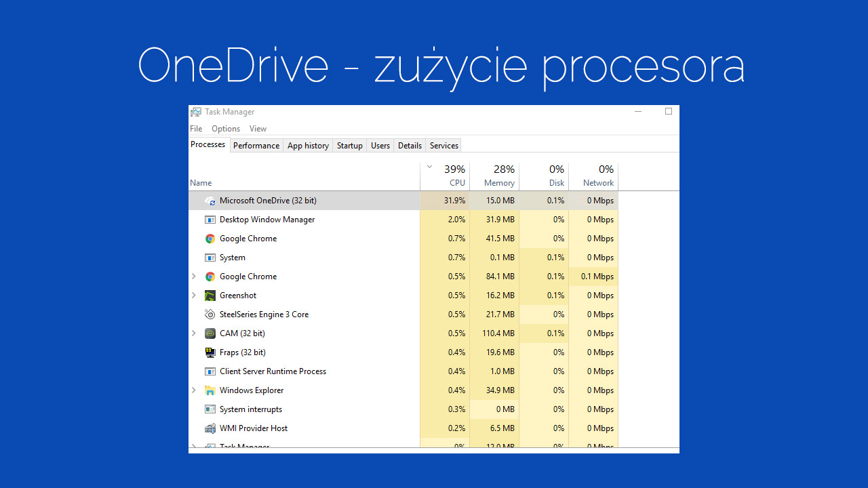868x488 pixels.
Task: Click the Client Server Runtime Process icon
Action: pyautogui.click(x=210, y=371)
